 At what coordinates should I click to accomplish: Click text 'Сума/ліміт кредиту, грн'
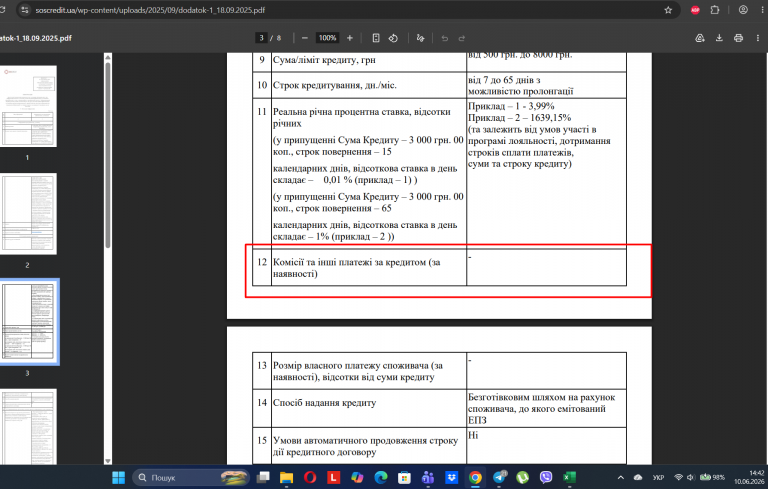tap(324, 60)
